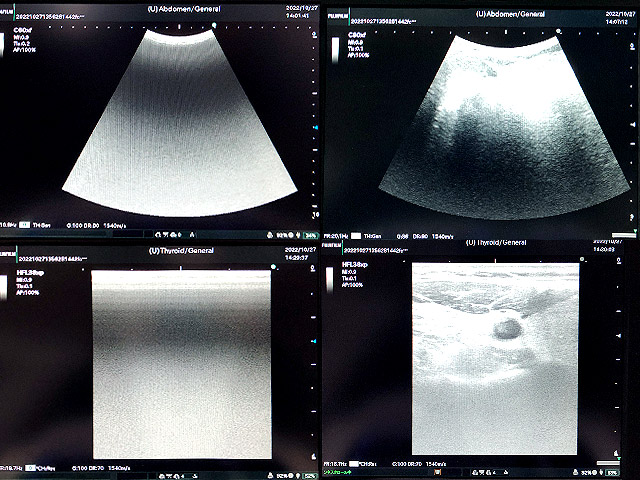640x480 pixels.
Task: Click the FUJIFILM logo in top-right panel
Action: click(338, 16)
